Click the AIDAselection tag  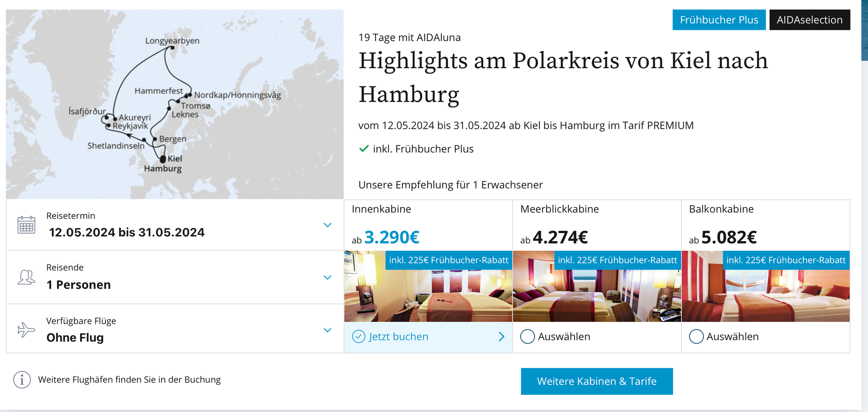click(810, 20)
